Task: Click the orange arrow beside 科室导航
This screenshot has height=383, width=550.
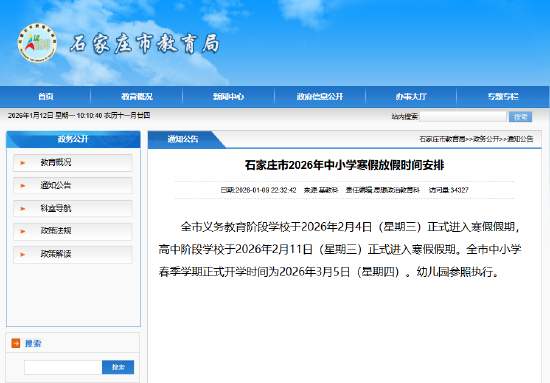Action: 23,209
